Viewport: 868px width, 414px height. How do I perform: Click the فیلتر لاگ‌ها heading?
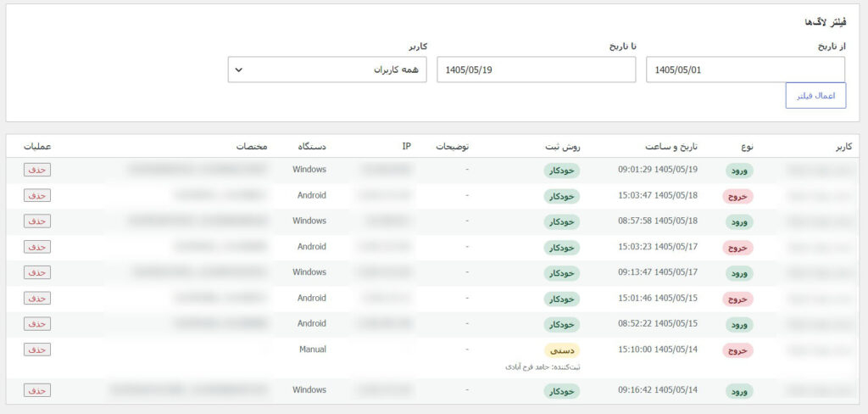tap(826, 22)
